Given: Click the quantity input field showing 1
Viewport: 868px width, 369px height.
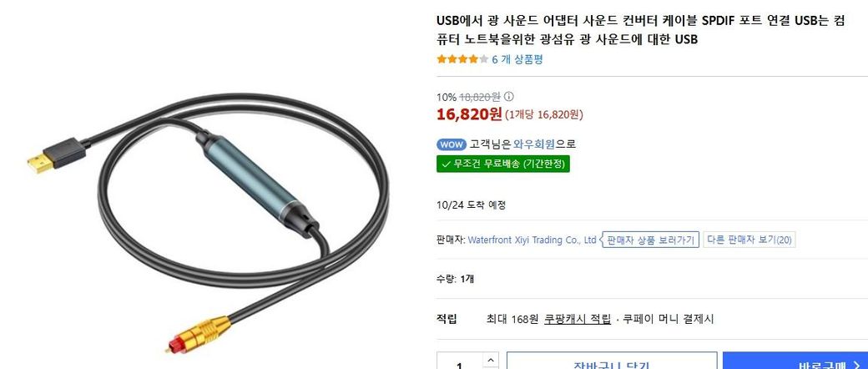Looking at the screenshot, I should [x=460, y=363].
